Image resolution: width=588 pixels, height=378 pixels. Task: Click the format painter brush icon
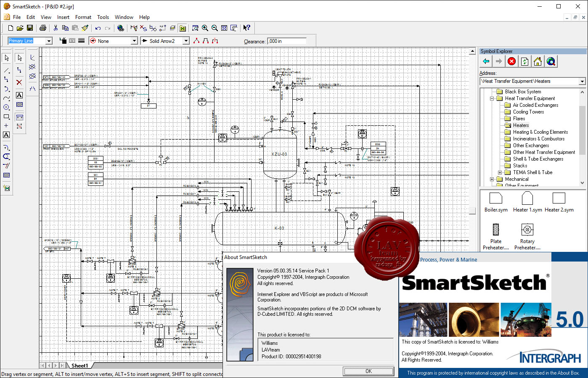click(x=85, y=28)
